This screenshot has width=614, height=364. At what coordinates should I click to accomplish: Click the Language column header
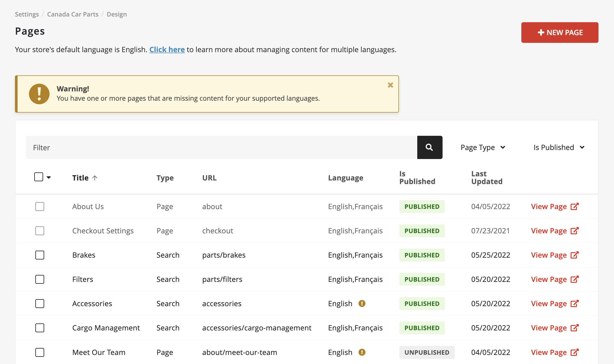click(x=346, y=178)
